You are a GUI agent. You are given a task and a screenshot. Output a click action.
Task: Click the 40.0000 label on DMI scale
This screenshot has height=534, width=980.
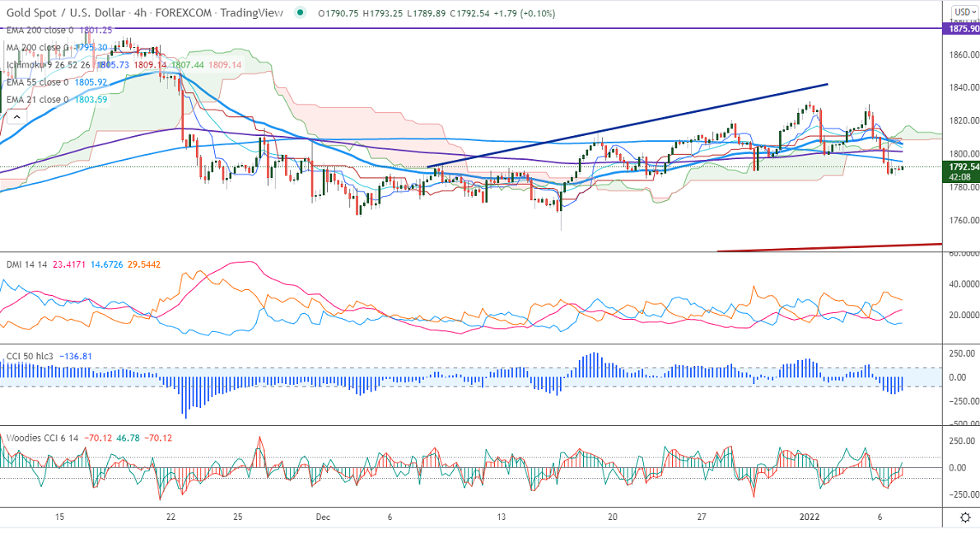click(x=964, y=283)
